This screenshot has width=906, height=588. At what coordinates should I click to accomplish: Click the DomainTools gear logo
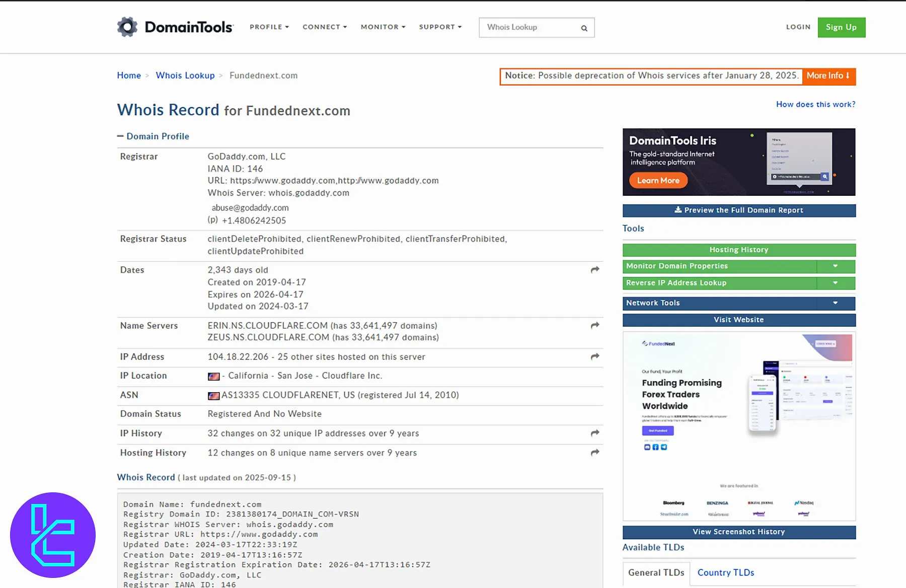[127, 26]
